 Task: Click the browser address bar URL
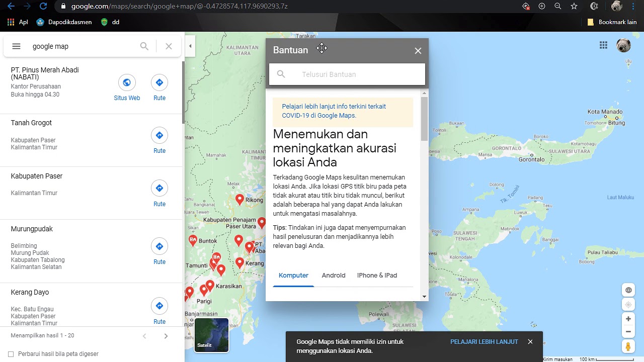[x=180, y=7]
